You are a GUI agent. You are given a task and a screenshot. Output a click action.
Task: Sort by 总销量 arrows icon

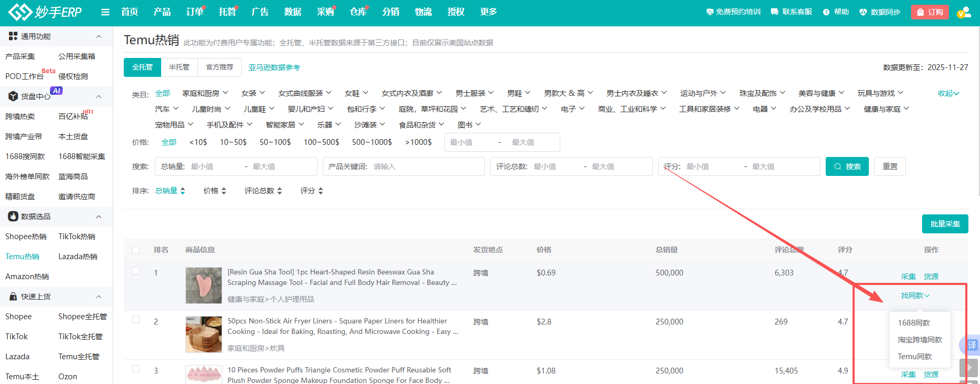click(183, 191)
